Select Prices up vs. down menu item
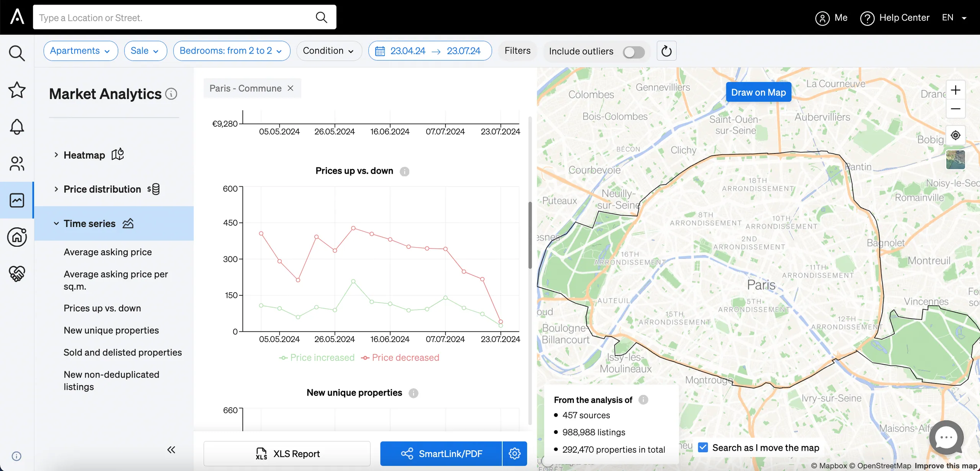Viewport: 980px width, 471px height. 102,308
